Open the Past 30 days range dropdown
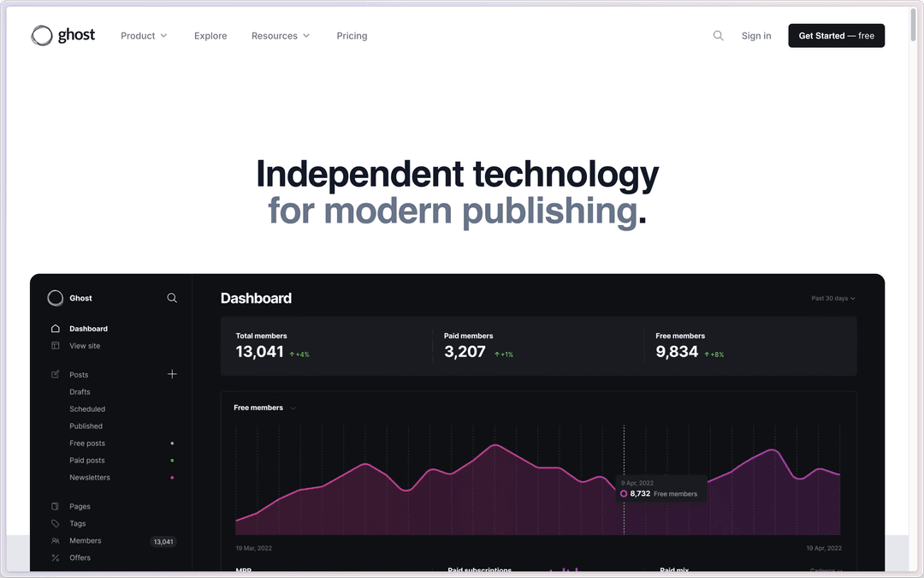Screen dimensions: 924x578 (833, 298)
